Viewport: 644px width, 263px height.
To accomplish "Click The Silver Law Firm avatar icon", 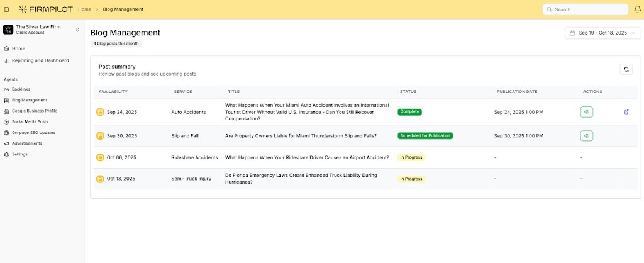I will tap(8, 30).
